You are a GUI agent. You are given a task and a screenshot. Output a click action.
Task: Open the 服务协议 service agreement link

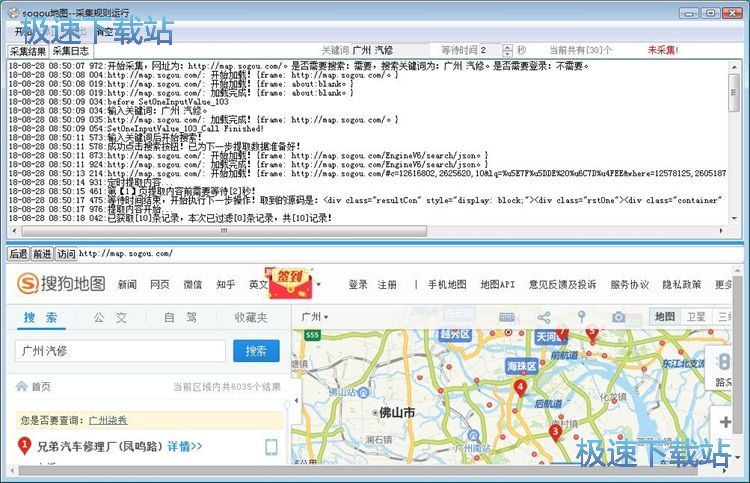[x=629, y=285]
